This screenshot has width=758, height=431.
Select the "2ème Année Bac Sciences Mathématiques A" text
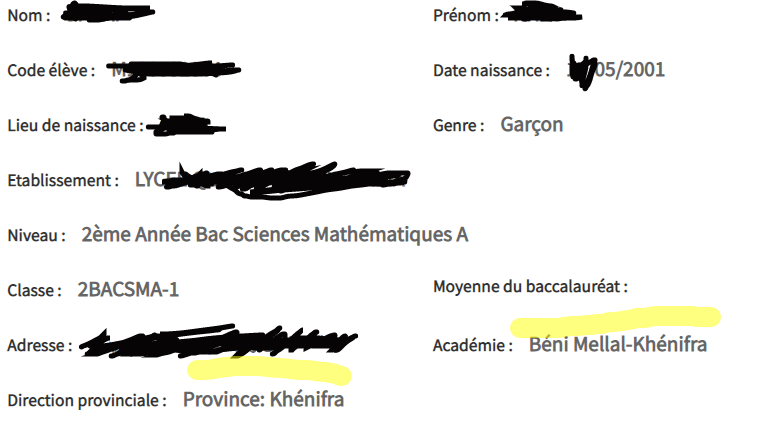[x=275, y=235]
